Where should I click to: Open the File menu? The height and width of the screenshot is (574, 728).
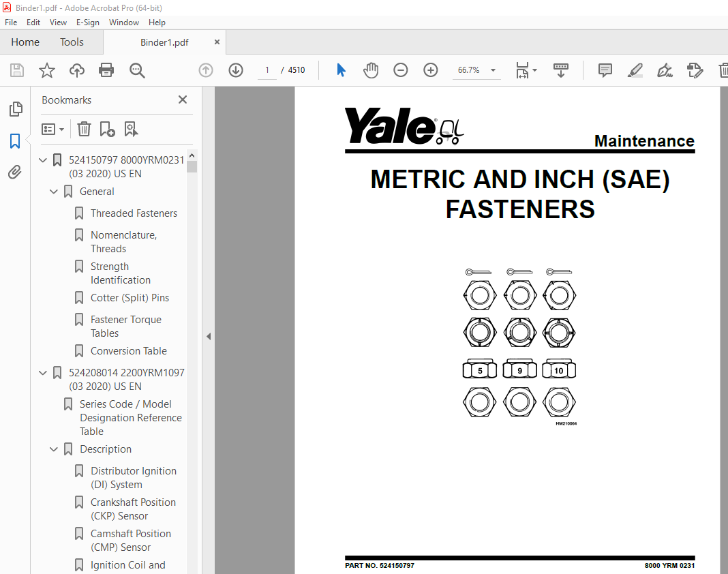pos(11,22)
